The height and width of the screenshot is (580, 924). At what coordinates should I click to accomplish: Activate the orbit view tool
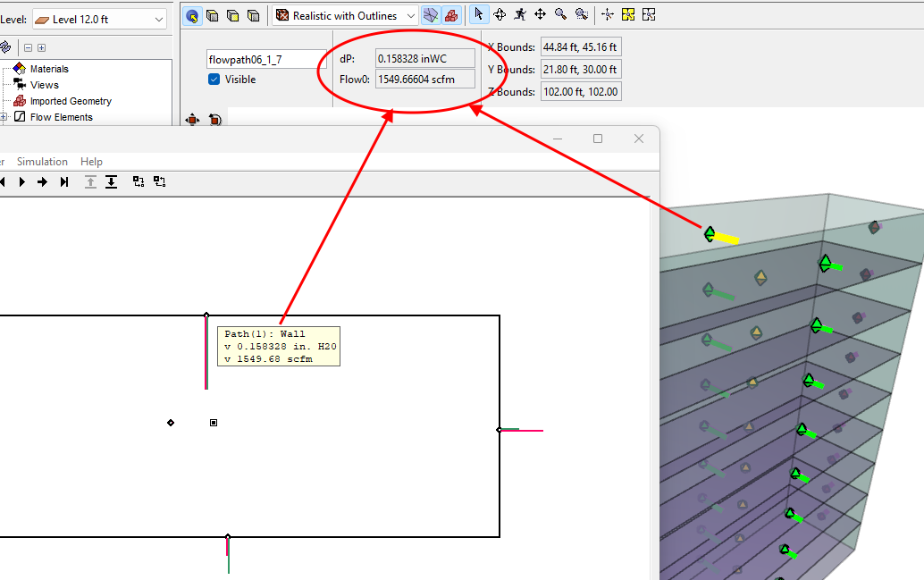[500, 14]
